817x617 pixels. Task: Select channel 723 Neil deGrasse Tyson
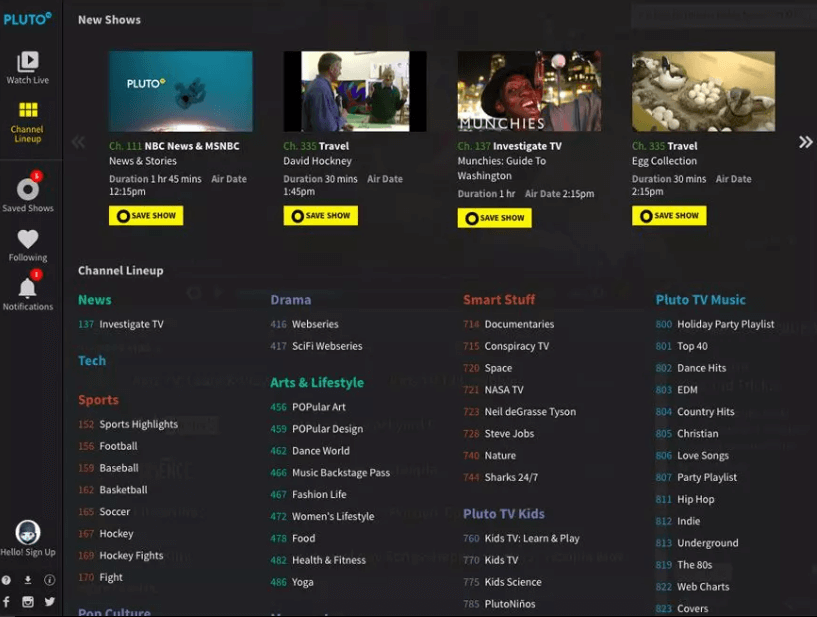[x=520, y=412]
